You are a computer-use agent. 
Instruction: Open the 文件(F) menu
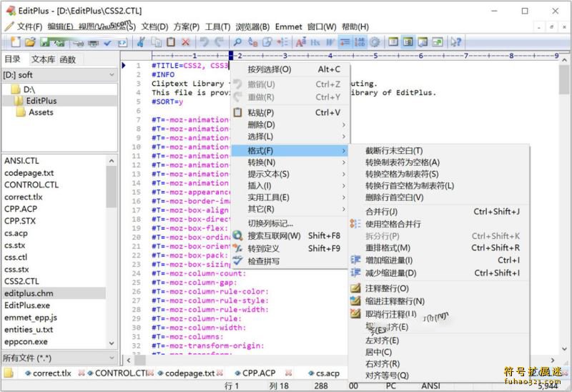[x=29, y=26]
